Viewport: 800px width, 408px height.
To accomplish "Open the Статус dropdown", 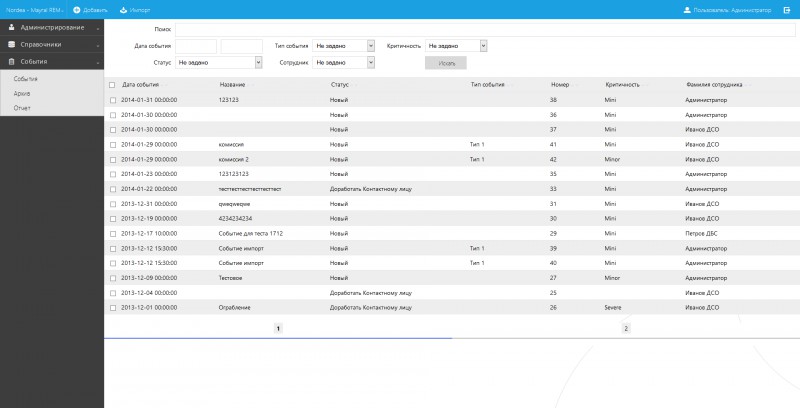I will pyautogui.click(x=219, y=63).
